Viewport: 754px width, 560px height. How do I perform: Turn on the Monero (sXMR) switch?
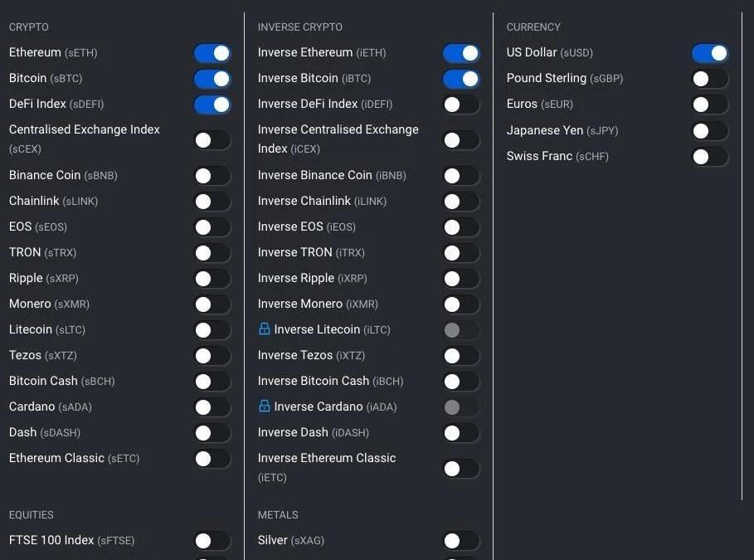point(212,304)
